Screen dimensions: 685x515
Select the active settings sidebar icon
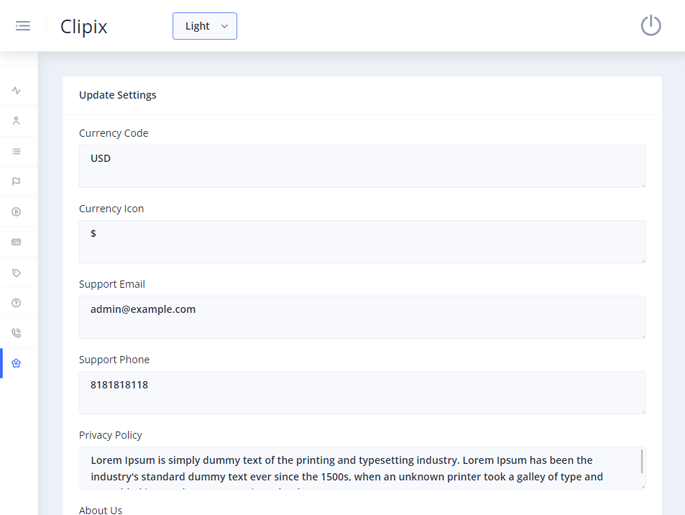pyautogui.click(x=16, y=363)
